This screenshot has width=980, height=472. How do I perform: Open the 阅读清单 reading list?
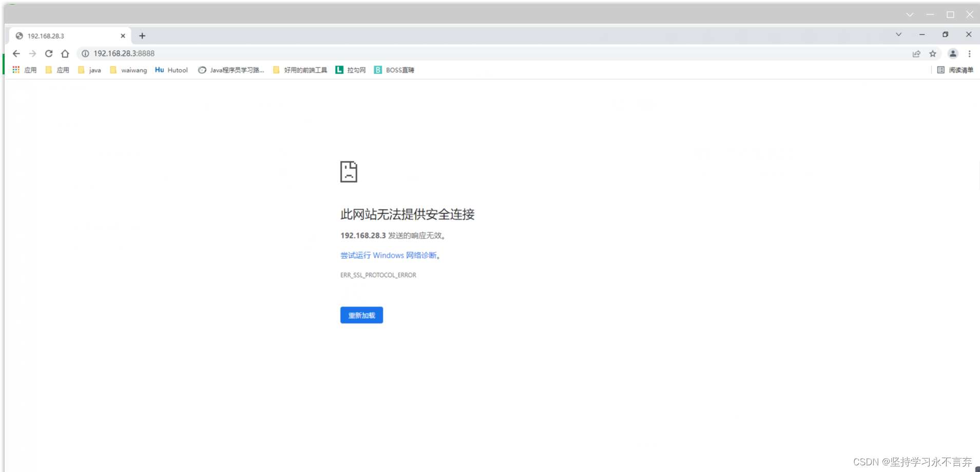click(955, 70)
